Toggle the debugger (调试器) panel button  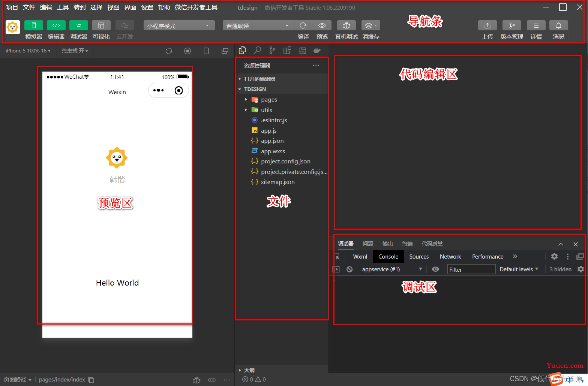(x=79, y=25)
